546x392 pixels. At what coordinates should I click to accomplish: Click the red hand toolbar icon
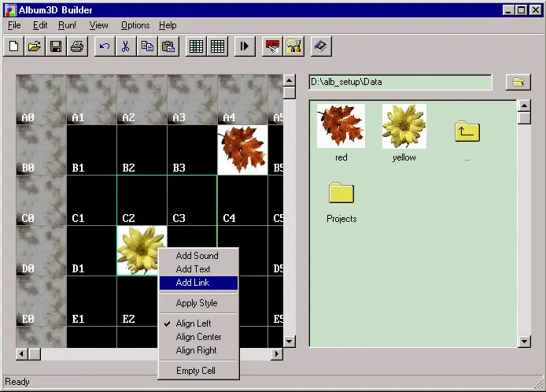272,46
